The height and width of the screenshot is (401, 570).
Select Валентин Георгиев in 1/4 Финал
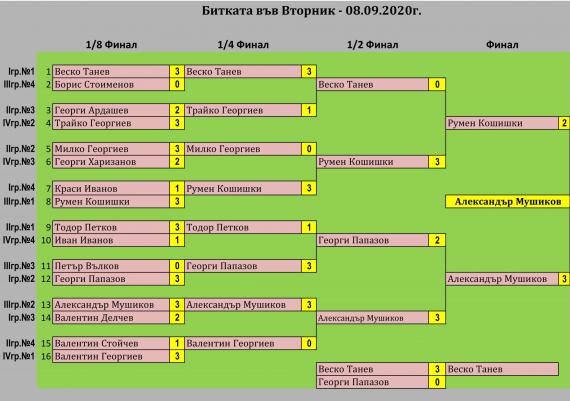tap(243, 343)
